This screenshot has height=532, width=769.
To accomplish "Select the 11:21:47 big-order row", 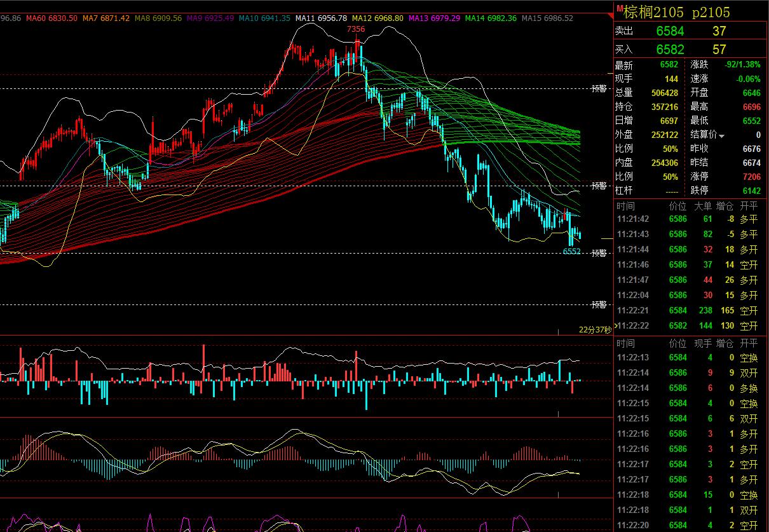I will [691, 280].
